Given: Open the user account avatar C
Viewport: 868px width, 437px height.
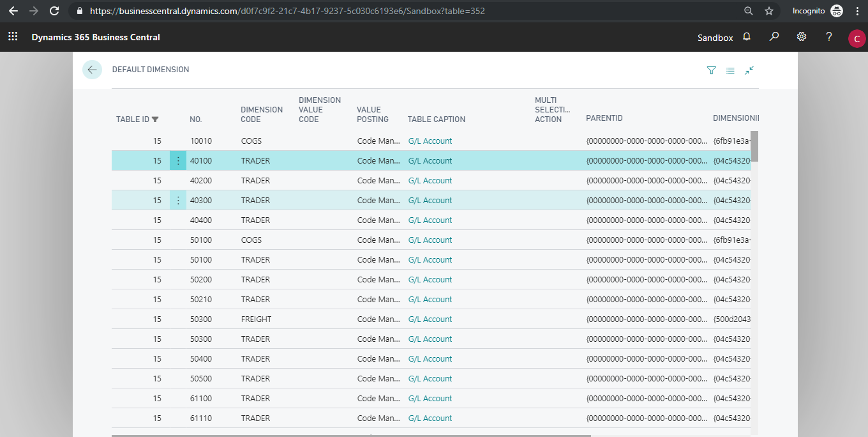Looking at the screenshot, I should pyautogui.click(x=857, y=38).
